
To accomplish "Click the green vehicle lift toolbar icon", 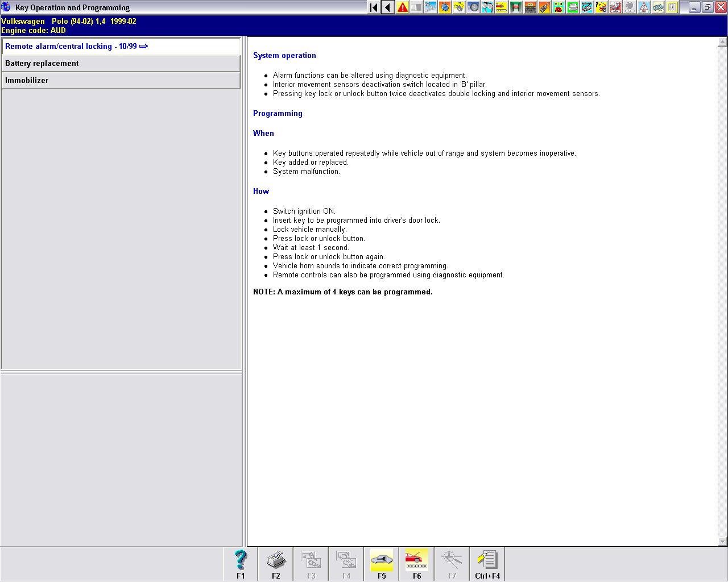I will (516, 7).
